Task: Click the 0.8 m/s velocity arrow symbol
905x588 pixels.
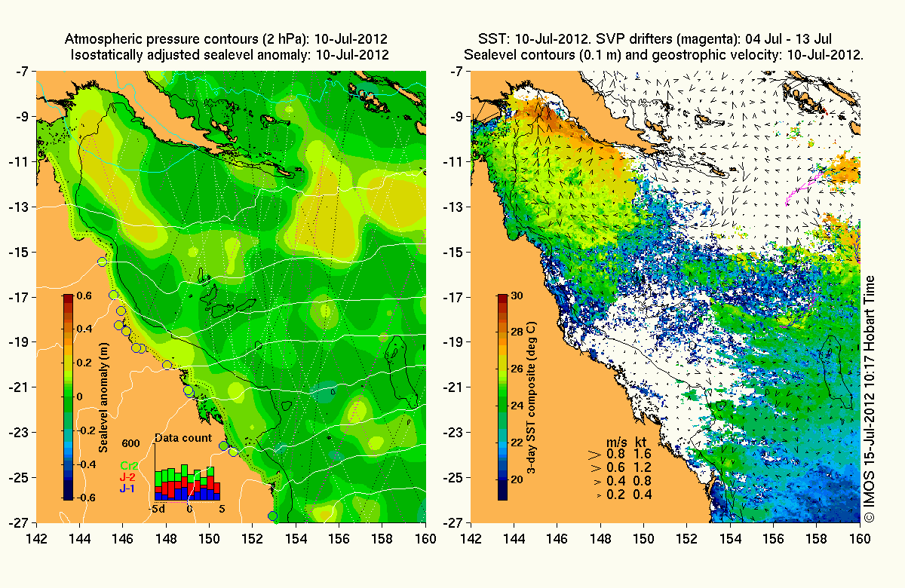Action: [594, 455]
